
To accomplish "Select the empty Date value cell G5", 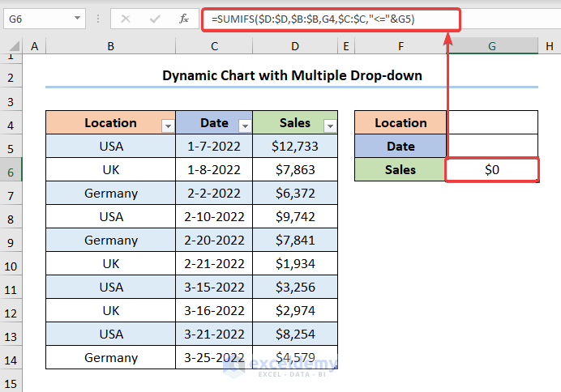I will click(x=492, y=147).
